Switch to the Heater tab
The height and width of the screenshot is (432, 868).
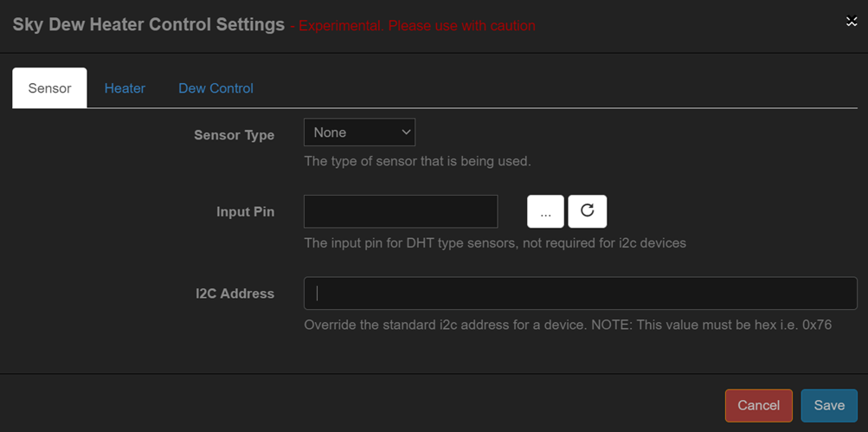125,88
